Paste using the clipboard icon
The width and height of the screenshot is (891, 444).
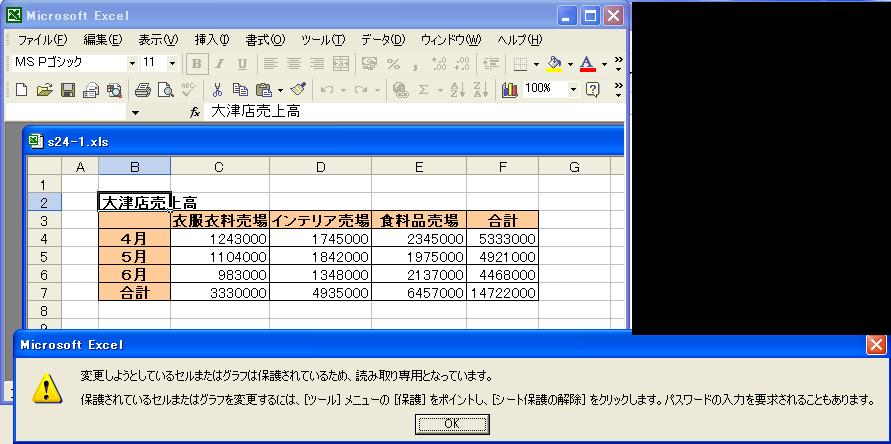pyautogui.click(x=264, y=89)
